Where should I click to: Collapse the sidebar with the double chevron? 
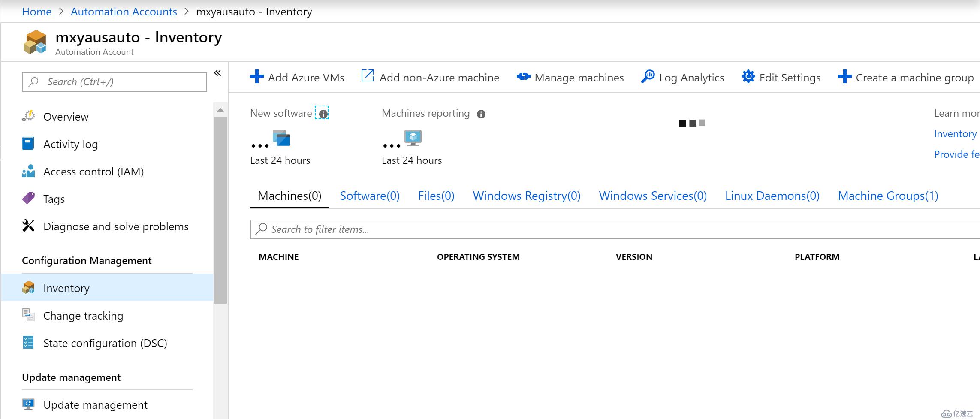[x=217, y=73]
